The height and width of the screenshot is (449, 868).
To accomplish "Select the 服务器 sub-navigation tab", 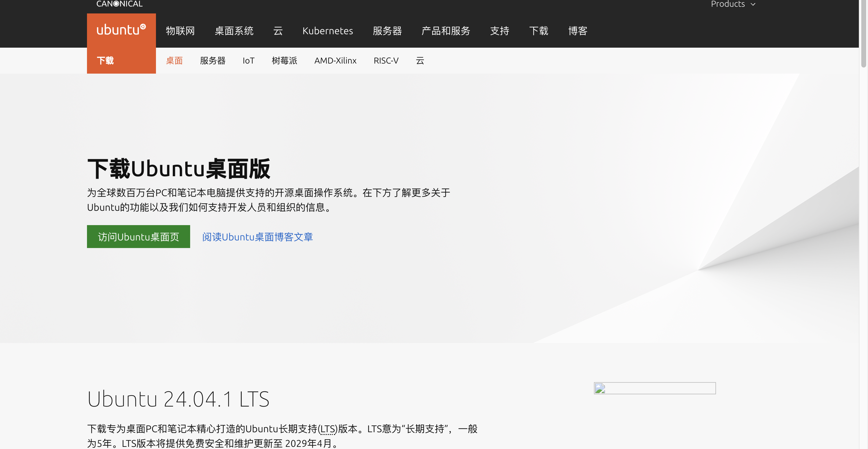I will pos(213,60).
